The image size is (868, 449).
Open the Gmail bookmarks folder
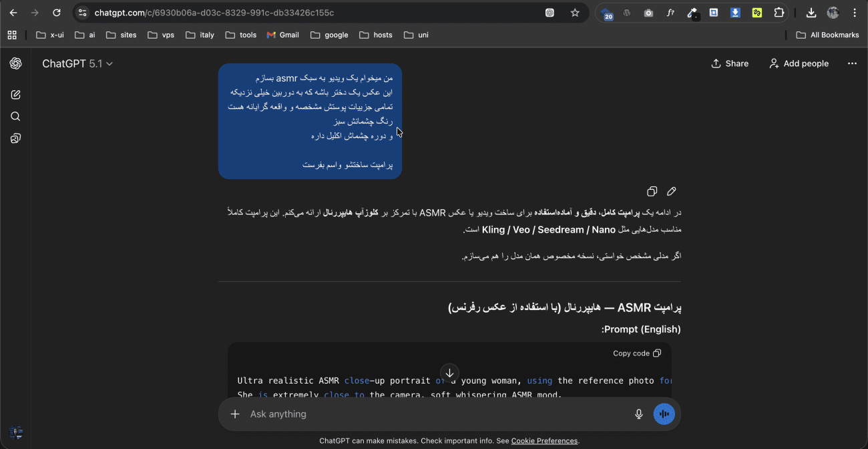pos(282,34)
